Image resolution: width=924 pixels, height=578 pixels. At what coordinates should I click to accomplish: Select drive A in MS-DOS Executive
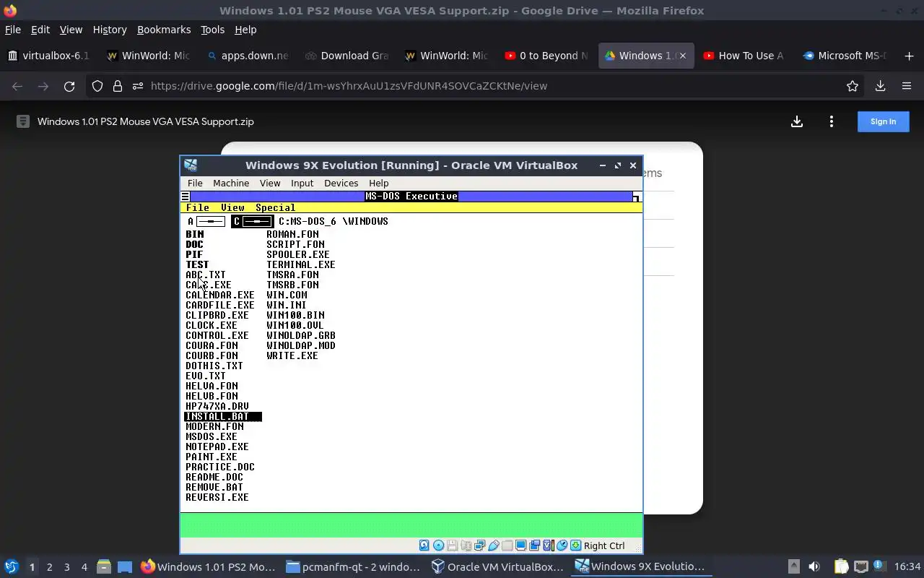point(206,221)
